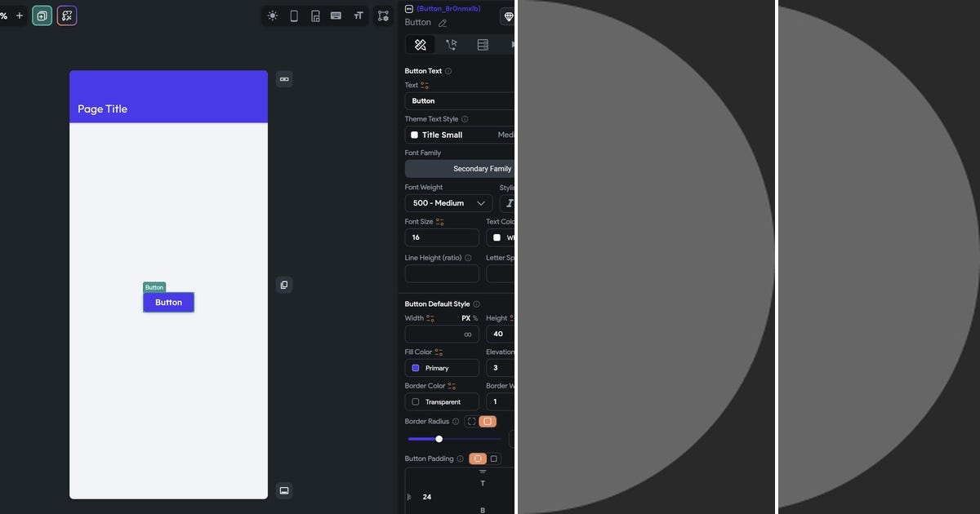Click the Button text input field
This screenshot has height=514, width=980.
tap(460, 101)
